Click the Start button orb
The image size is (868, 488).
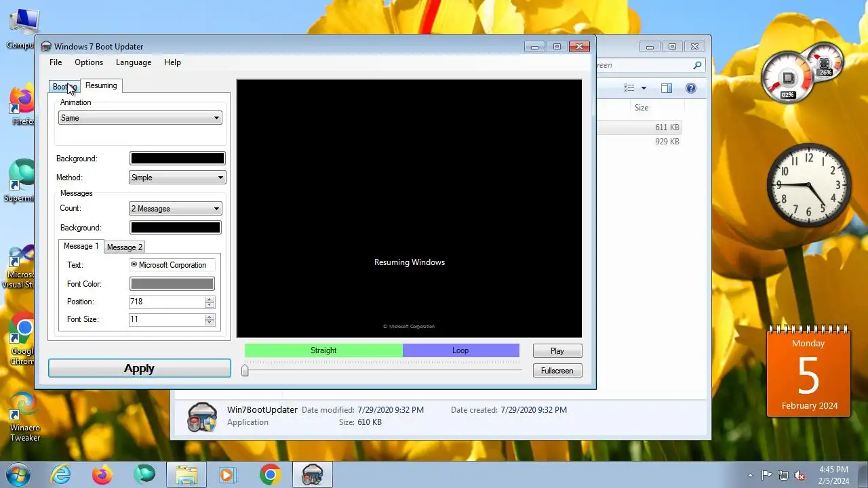point(18,474)
